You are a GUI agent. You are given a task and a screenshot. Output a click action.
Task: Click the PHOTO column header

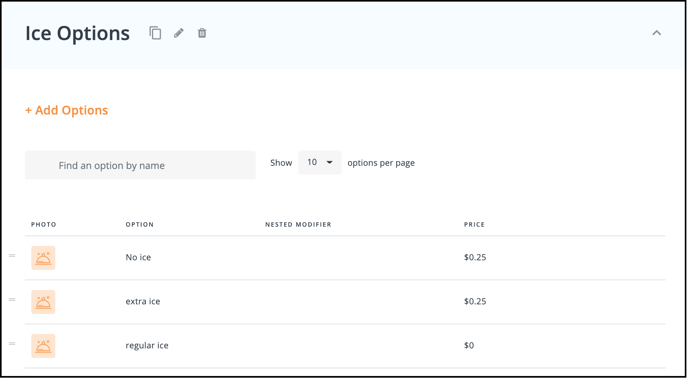[43, 224]
